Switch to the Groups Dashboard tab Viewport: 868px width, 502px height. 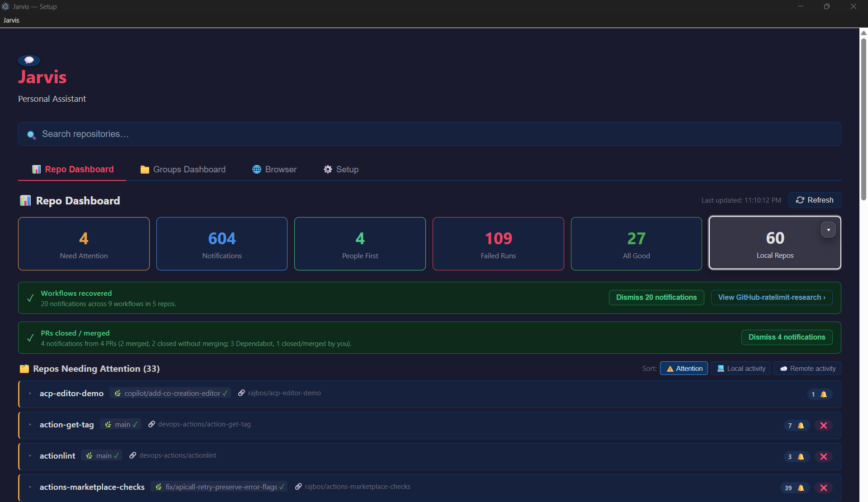tap(183, 169)
